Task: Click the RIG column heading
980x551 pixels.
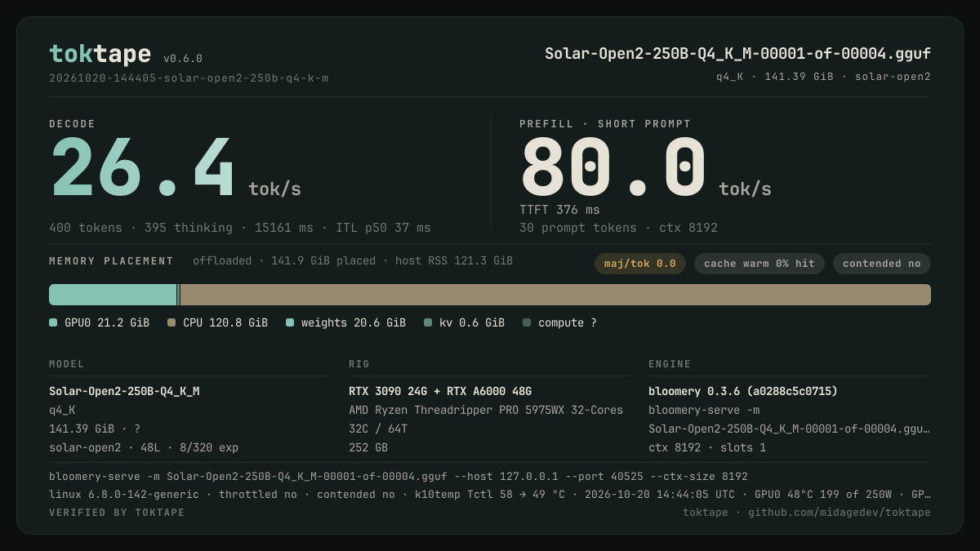Action: tap(359, 364)
